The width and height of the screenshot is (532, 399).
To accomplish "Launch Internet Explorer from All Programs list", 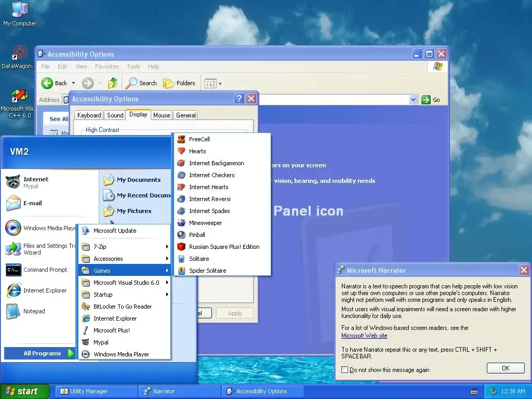I will 125,318.
